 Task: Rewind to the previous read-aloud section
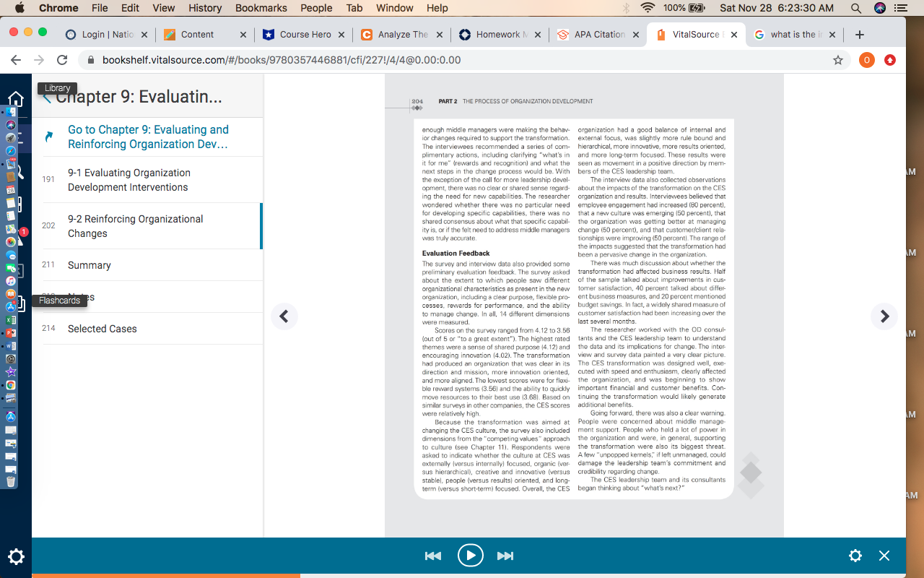pos(433,556)
